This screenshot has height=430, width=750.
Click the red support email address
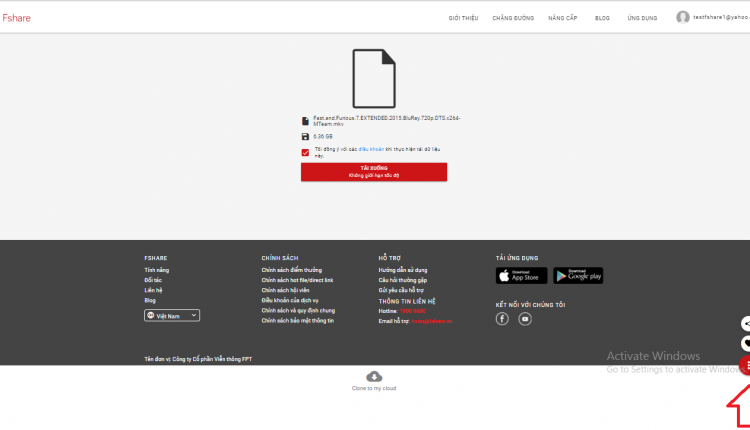point(431,321)
